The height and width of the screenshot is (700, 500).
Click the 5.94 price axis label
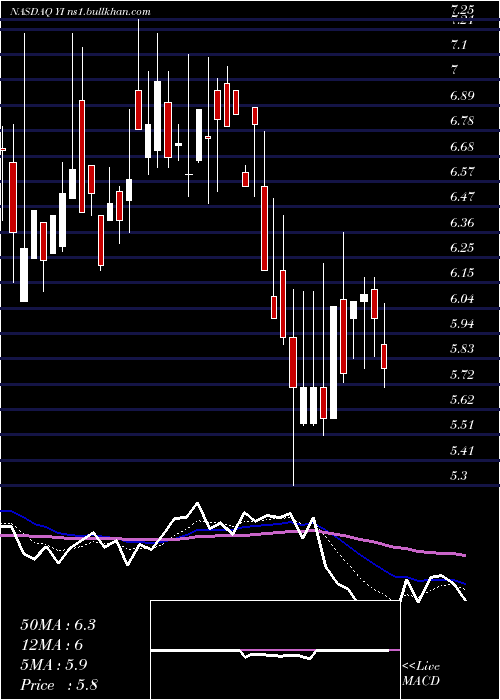click(463, 324)
